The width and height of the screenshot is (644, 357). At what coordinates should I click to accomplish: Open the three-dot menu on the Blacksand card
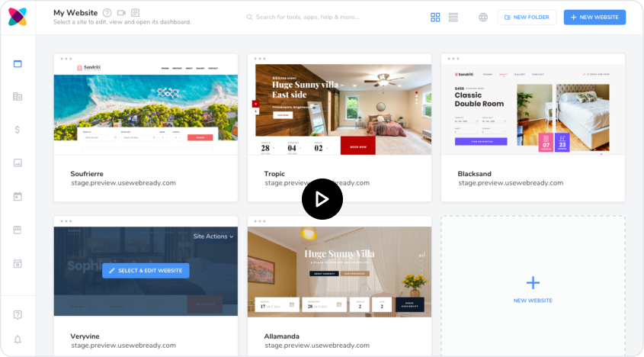pos(453,59)
